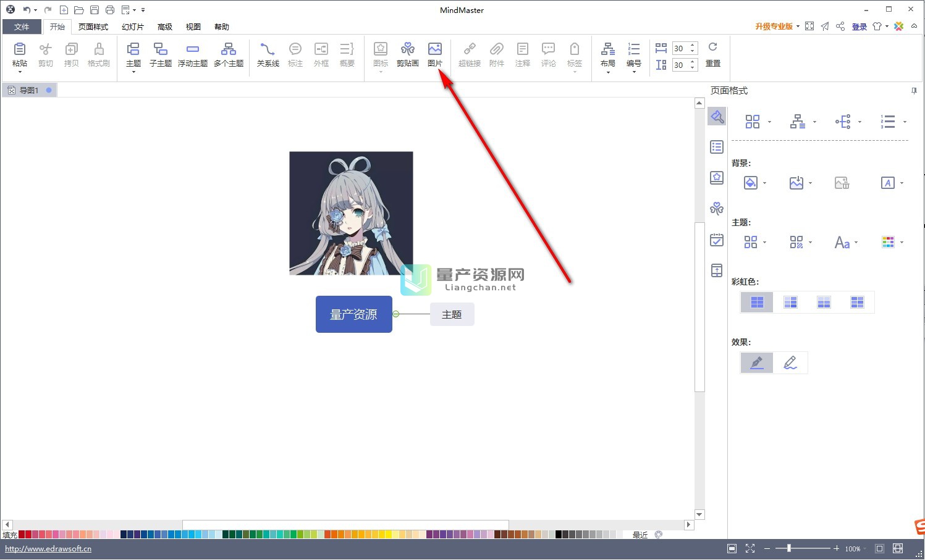Screen dimensions: 925x560
Task: Switch to View (视图) tab
Action: (x=193, y=27)
